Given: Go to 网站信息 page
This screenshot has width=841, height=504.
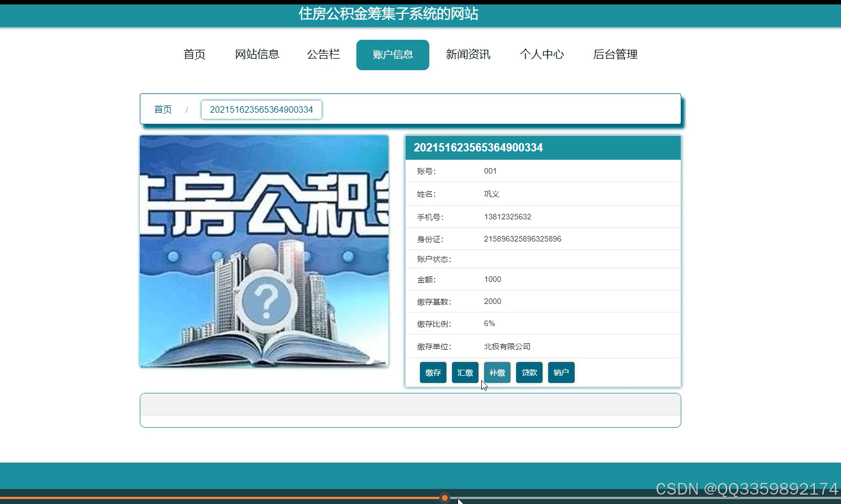Looking at the screenshot, I should tap(257, 54).
